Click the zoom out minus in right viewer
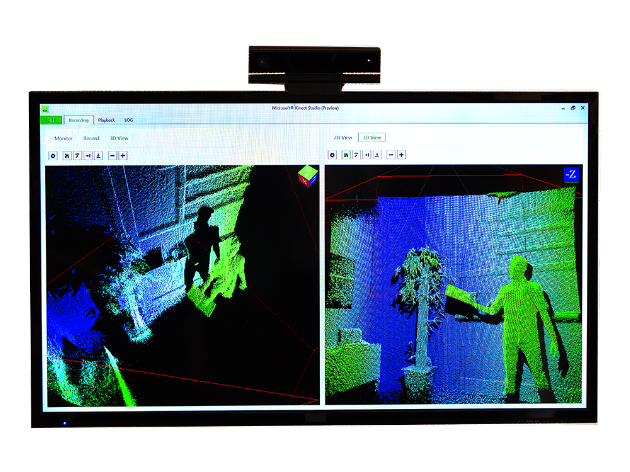 (391, 155)
